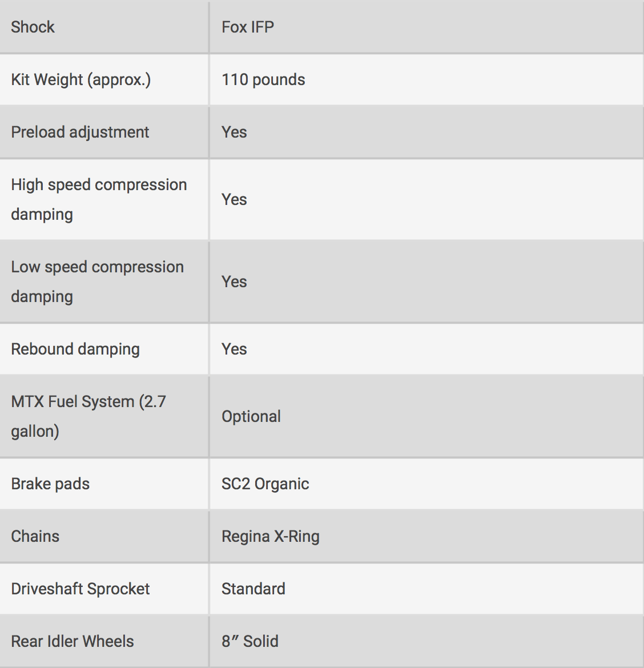Image resolution: width=644 pixels, height=668 pixels.
Task: Select the Regina X-Ring value
Action: (271, 536)
